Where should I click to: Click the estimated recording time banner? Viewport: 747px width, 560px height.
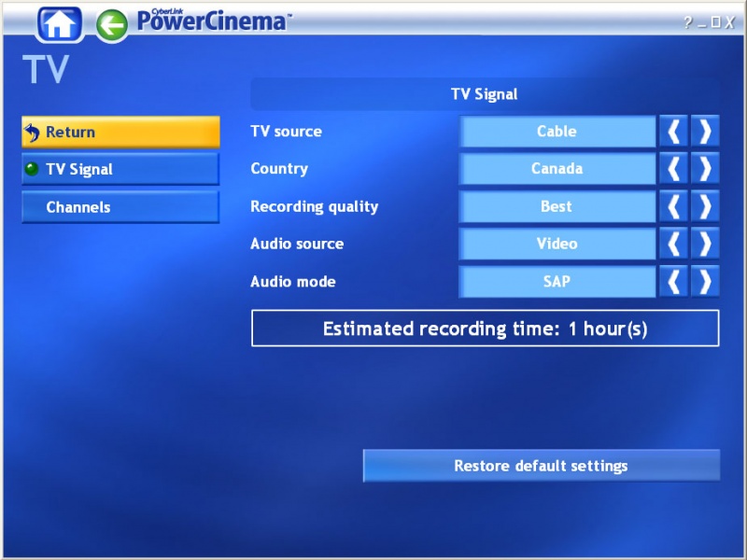[485, 328]
